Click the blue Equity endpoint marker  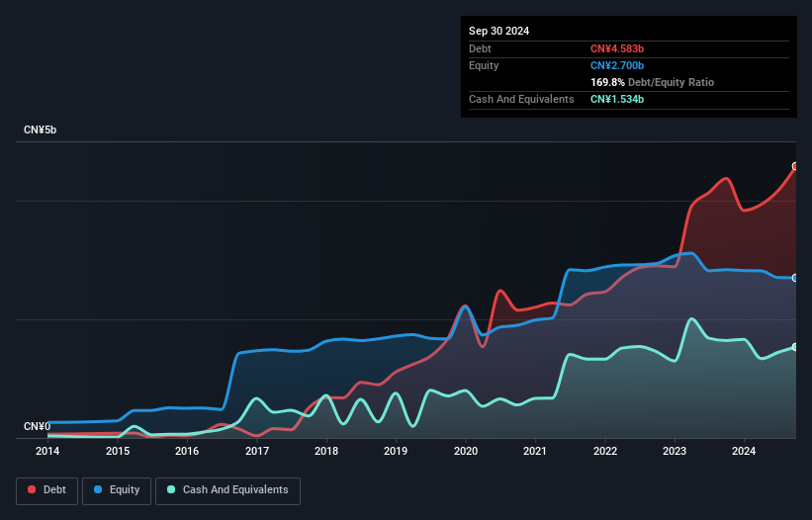[795, 278]
